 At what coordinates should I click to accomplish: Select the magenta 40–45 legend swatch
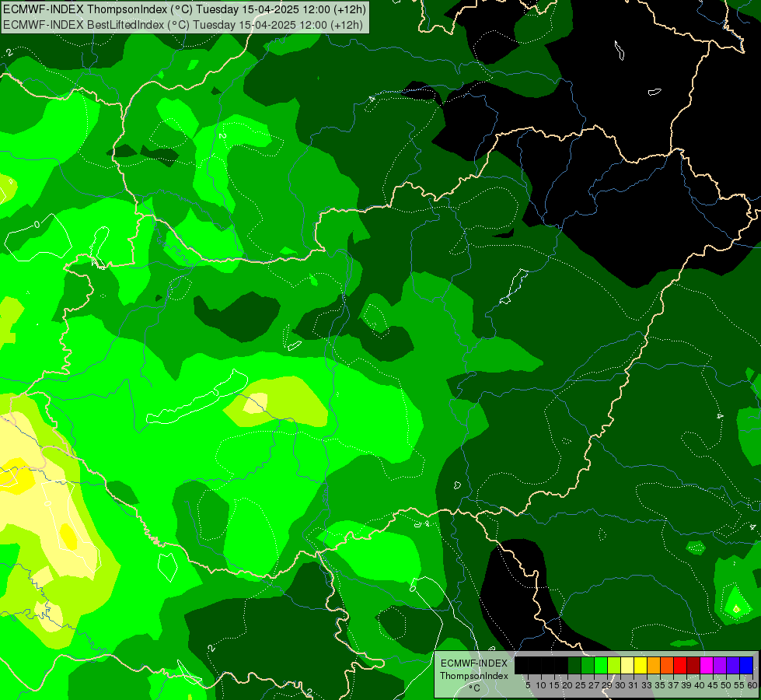pos(707,665)
